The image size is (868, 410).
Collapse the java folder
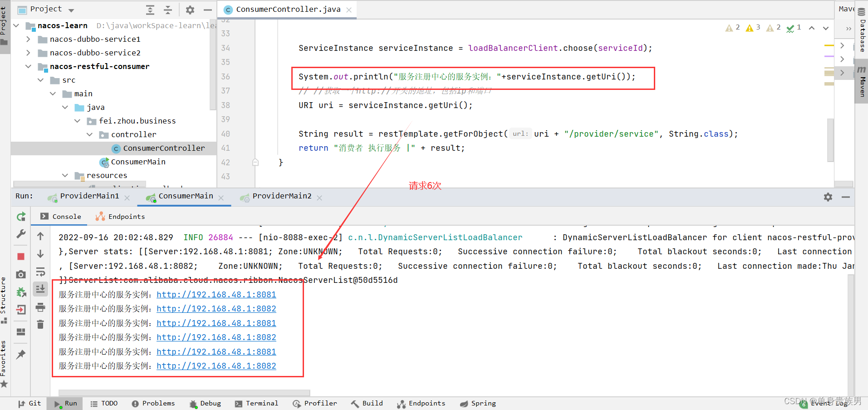pos(65,107)
